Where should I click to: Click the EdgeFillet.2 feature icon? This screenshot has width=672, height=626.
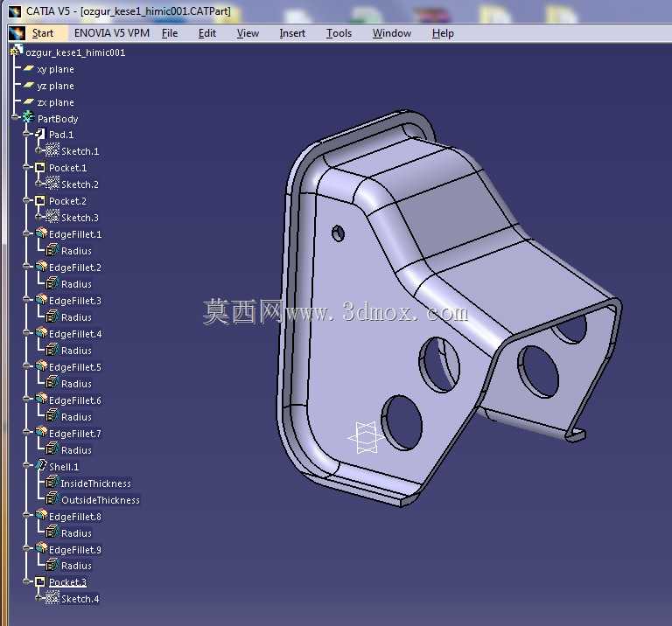(x=41, y=267)
